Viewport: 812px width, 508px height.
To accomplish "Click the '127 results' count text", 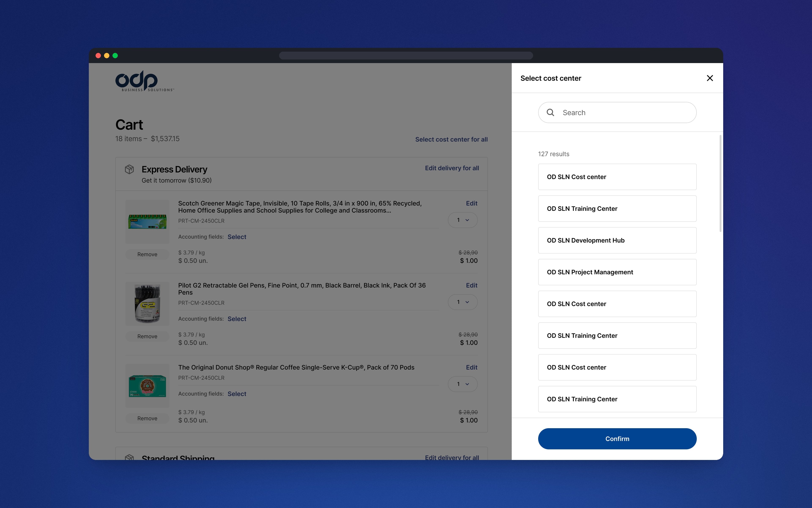I will 554,154.
